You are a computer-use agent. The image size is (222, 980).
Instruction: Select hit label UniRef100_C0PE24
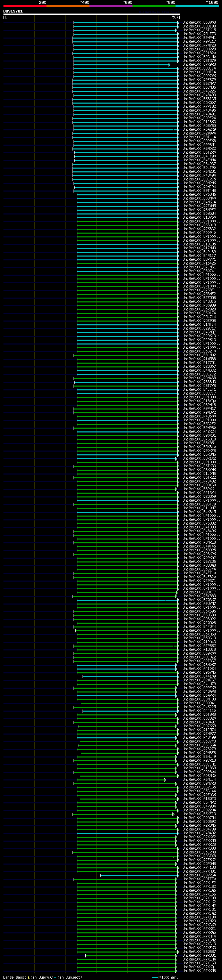199,118
